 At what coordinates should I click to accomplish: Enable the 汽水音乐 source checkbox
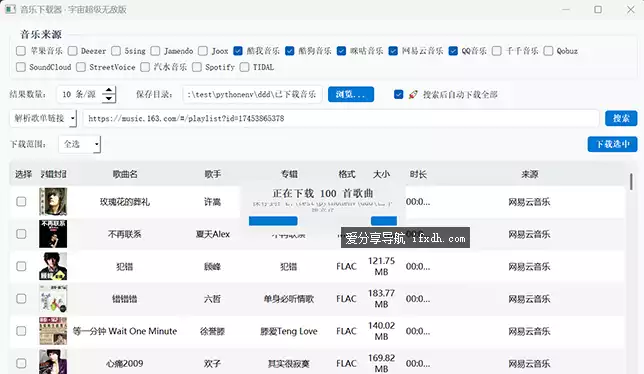(x=145, y=67)
